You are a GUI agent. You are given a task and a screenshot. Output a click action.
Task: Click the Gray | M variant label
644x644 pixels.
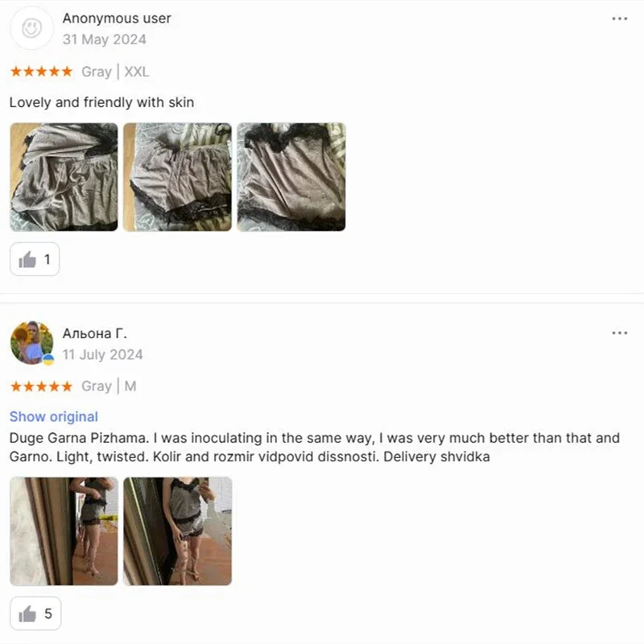[109, 386]
